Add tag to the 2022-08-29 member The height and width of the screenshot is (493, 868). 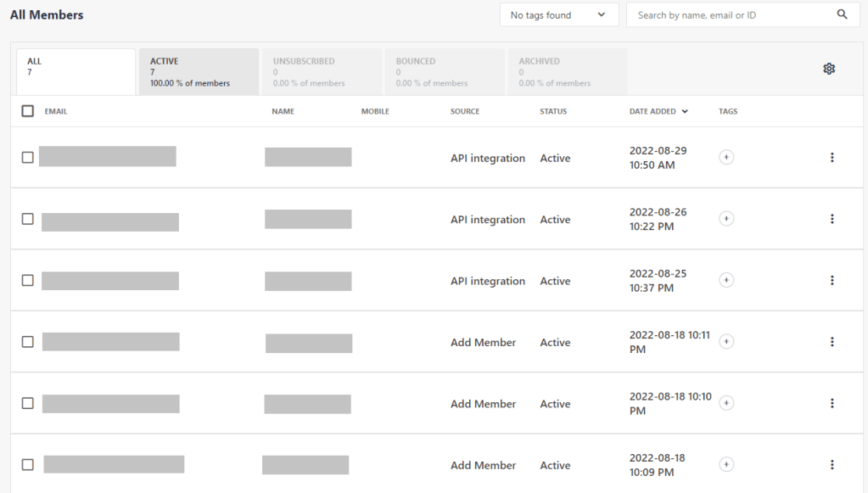pos(726,157)
